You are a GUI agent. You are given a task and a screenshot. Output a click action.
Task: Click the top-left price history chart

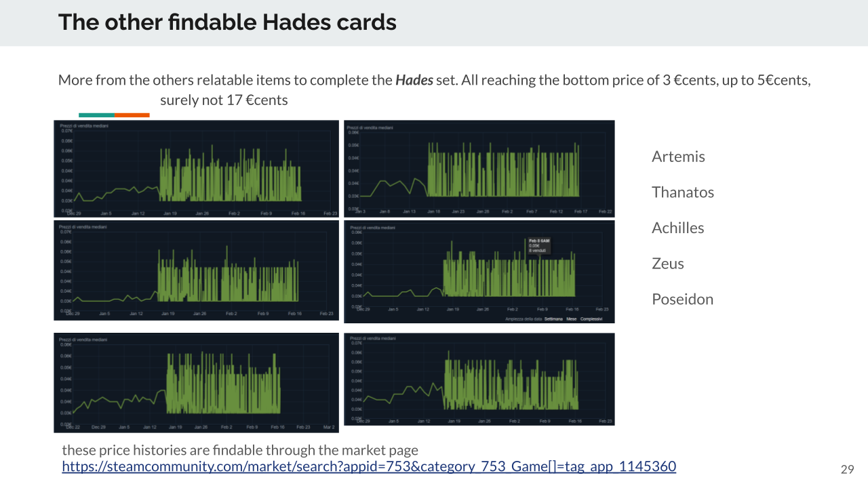tap(196, 168)
